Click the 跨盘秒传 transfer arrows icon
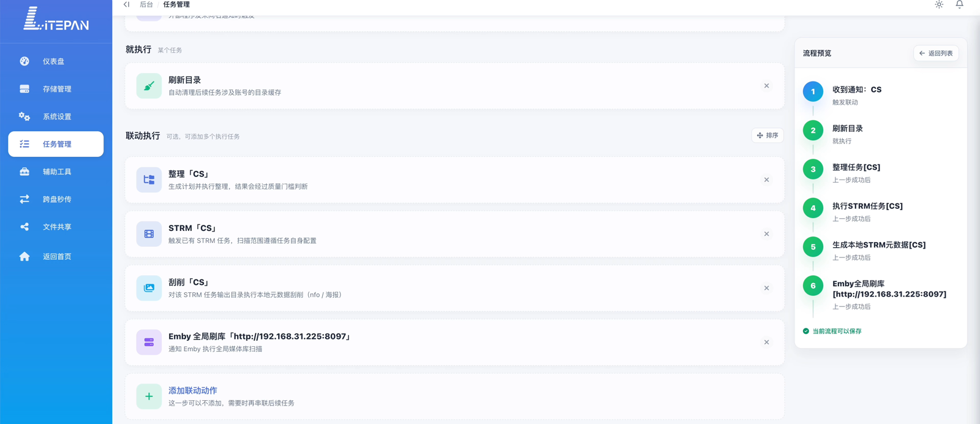 [x=24, y=199]
